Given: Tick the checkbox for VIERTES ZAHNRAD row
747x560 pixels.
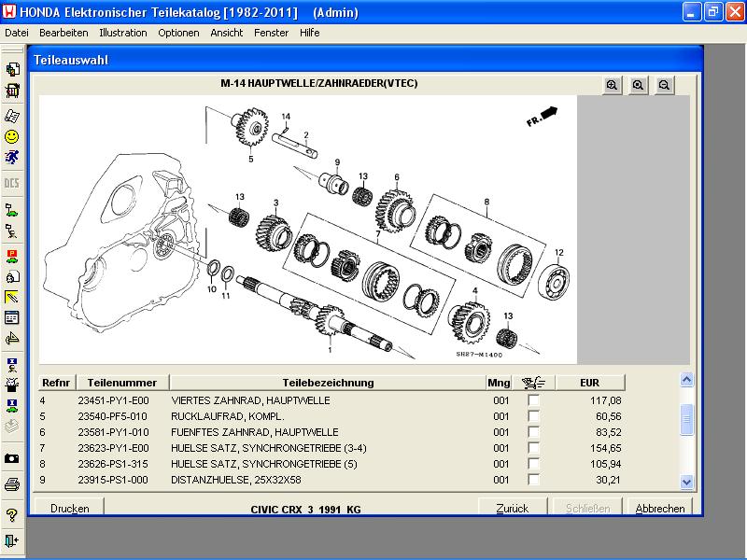Looking at the screenshot, I should 533,400.
